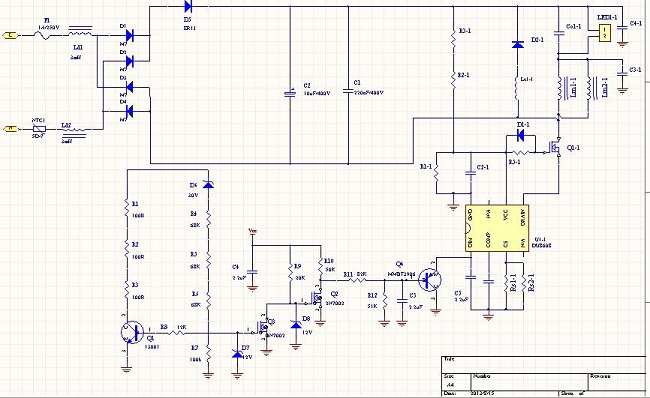Select the F1 fuse symbol
This screenshot has height=398, width=650.
point(46,36)
